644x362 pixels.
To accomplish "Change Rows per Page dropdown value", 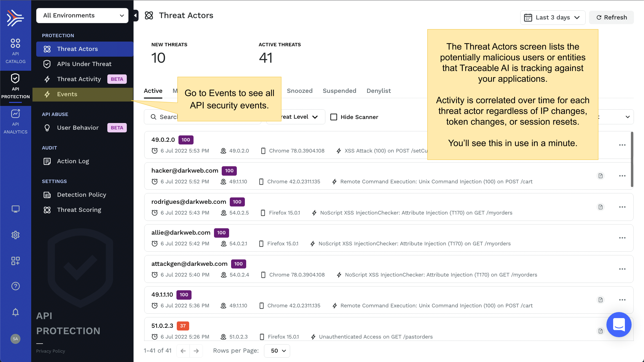I will 277,351.
